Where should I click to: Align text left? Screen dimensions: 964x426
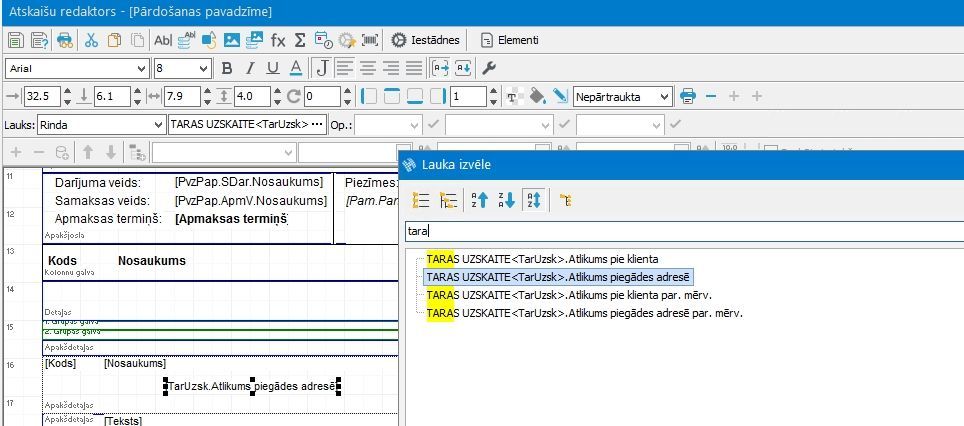345,68
